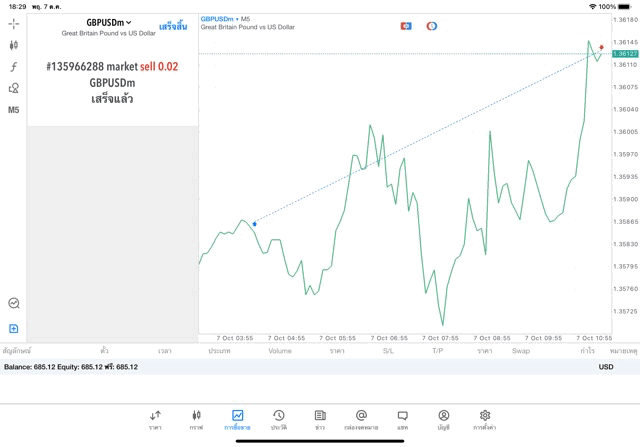Open the ประวัติ history tab
This screenshot has width=640, height=447.
[279, 420]
